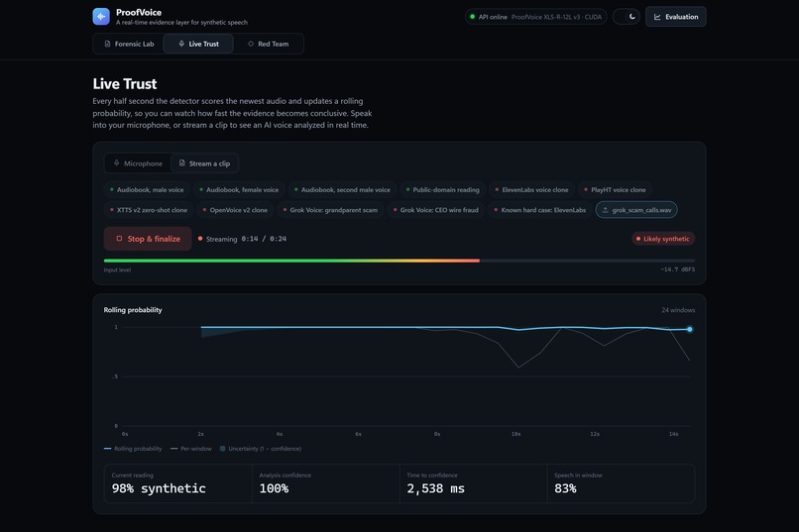Click the Forensic Lab document icon
The width and height of the screenshot is (799, 532).
click(x=107, y=44)
